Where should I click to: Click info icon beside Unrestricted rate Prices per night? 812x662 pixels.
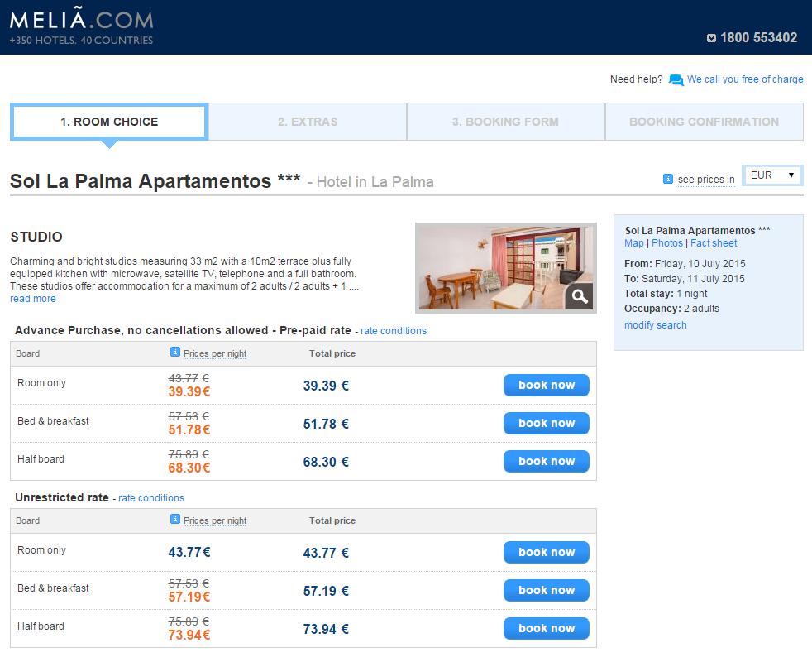click(x=175, y=519)
